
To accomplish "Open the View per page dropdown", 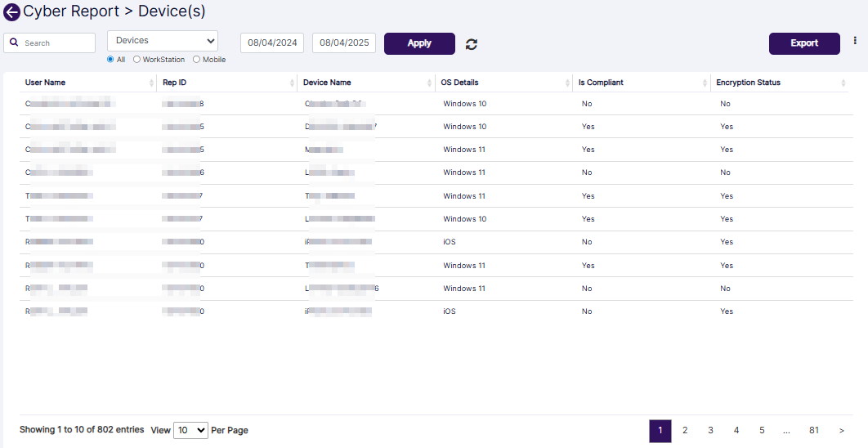I will pos(190,430).
